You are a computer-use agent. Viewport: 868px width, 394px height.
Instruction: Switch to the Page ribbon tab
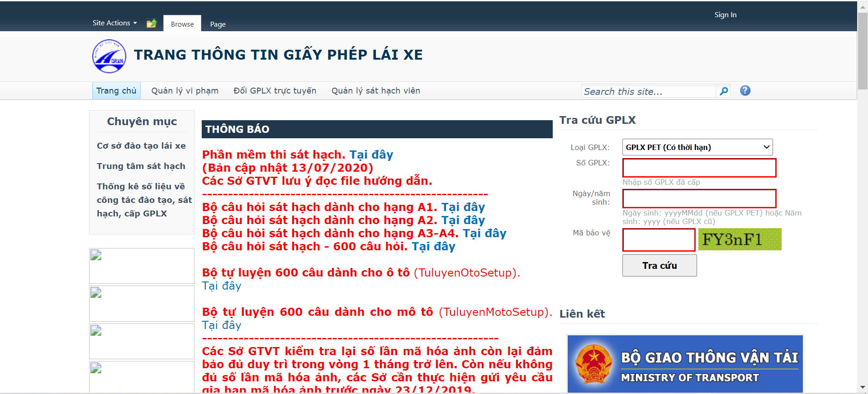(x=218, y=24)
